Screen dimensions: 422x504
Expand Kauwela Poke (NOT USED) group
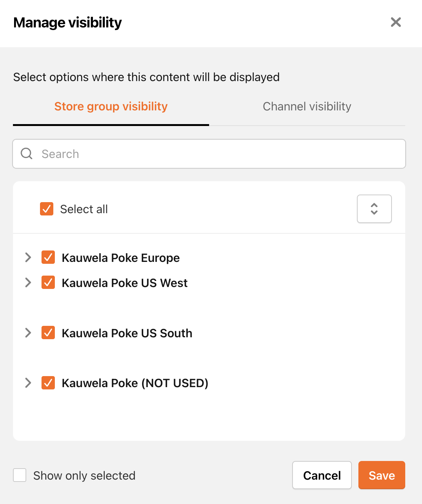(x=28, y=383)
